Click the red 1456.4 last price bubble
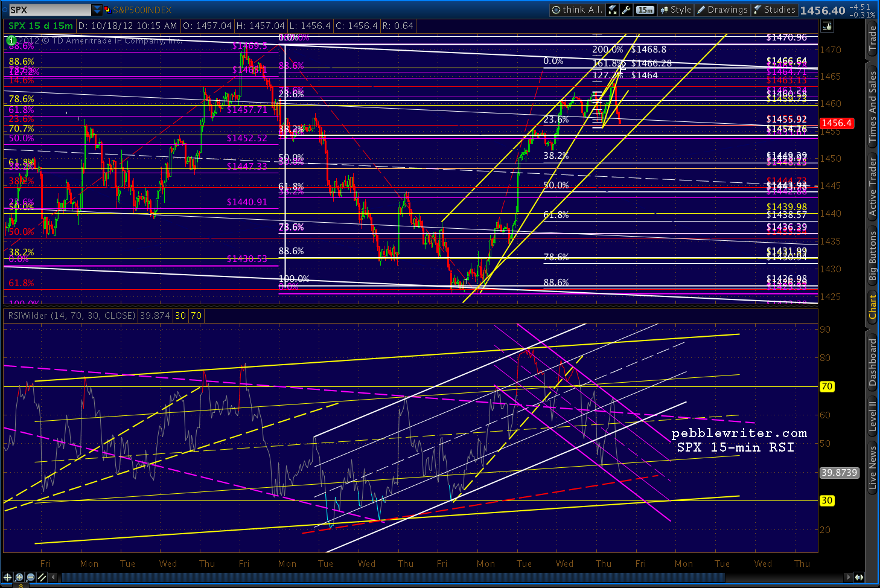 click(836, 123)
